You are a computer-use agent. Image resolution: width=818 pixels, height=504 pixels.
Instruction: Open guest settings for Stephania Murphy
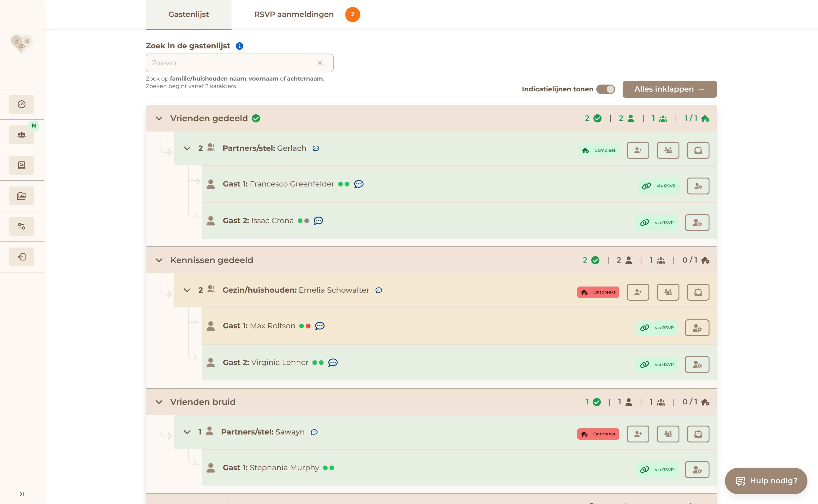(697, 470)
